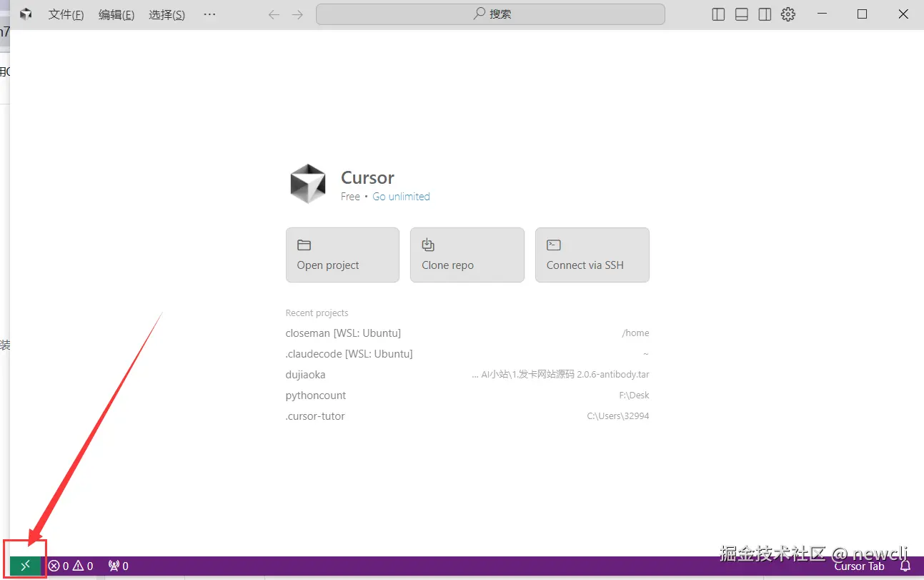Toggle the bottom panel layout icon
Viewport: 924px width, 580px height.
tap(742, 14)
